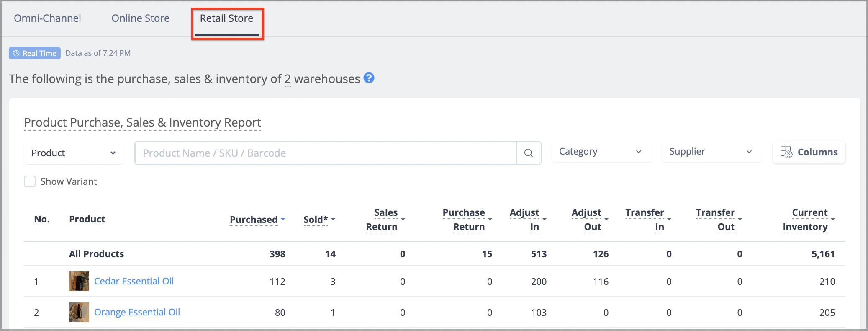Select the Retail Store tab
The height and width of the screenshot is (331, 868).
coord(226,18)
